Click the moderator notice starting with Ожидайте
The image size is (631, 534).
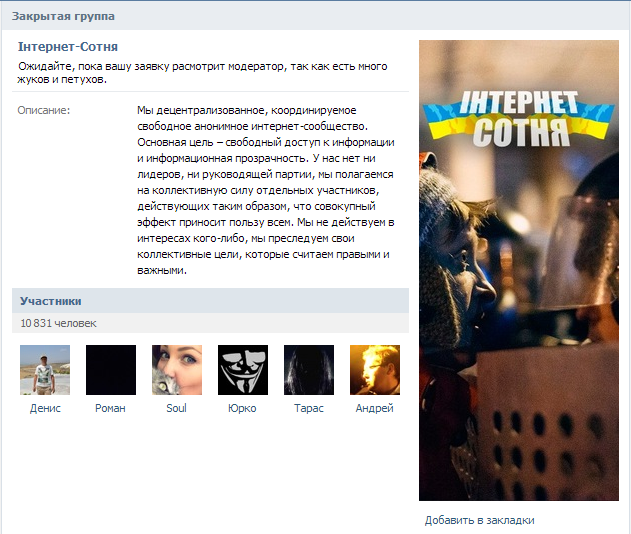tap(202, 73)
